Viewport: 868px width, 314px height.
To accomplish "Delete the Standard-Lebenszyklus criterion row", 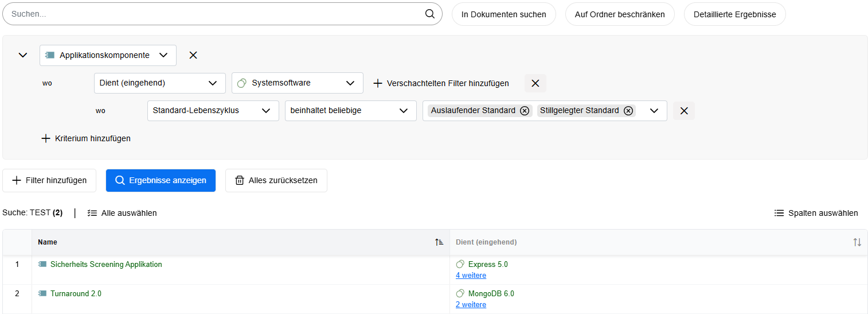I will pyautogui.click(x=683, y=111).
